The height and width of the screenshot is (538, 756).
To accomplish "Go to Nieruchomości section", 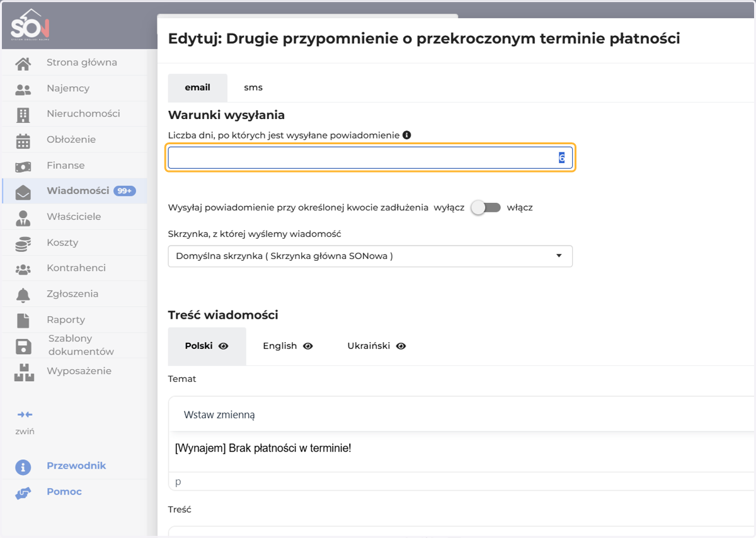I will coord(83,113).
